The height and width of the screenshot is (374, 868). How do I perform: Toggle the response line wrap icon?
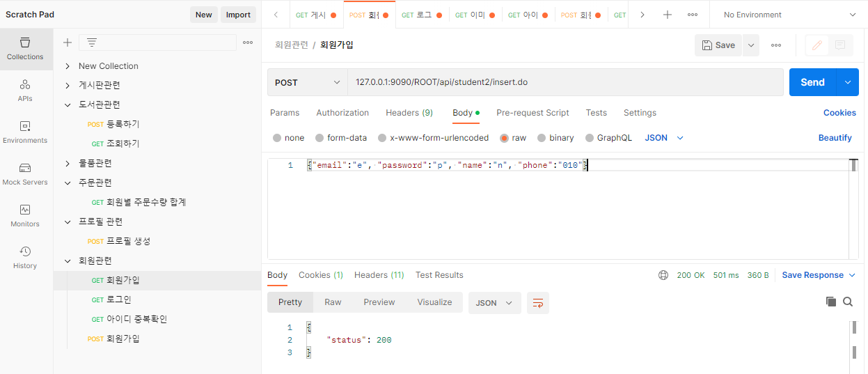[x=538, y=303]
